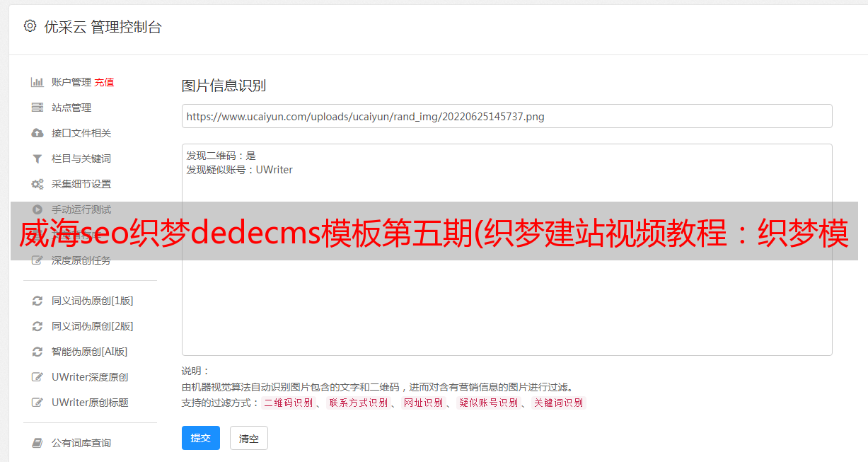Viewport: 868px width, 462px height.
Task: Click the refresh icon beside 同义词伪原创[1版]
Action: pos(37,301)
